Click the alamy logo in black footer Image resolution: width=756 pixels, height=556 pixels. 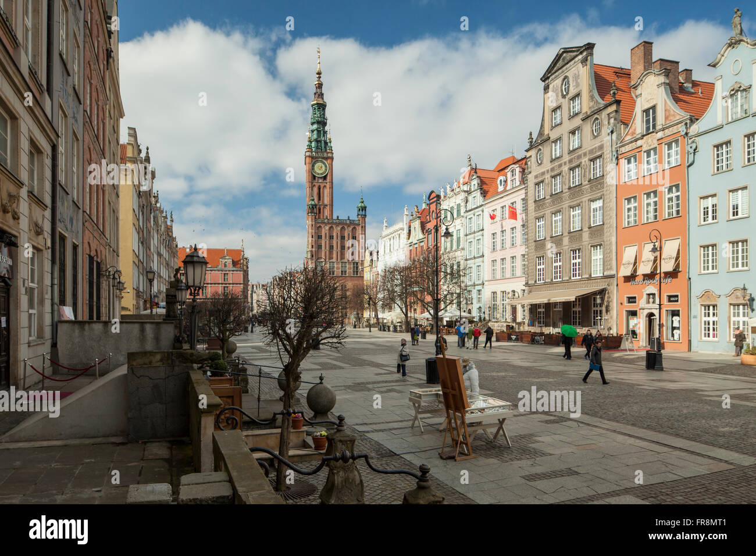click(59, 530)
